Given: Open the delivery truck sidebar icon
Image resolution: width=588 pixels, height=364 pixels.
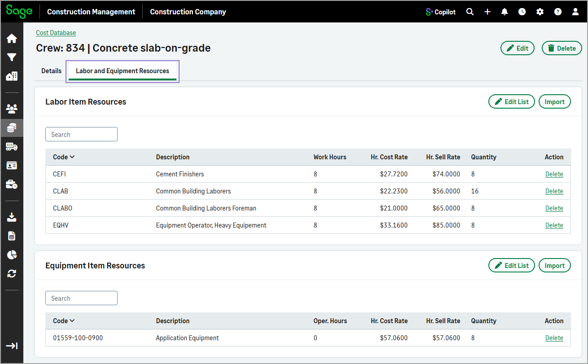Looking at the screenshot, I should [12, 147].
